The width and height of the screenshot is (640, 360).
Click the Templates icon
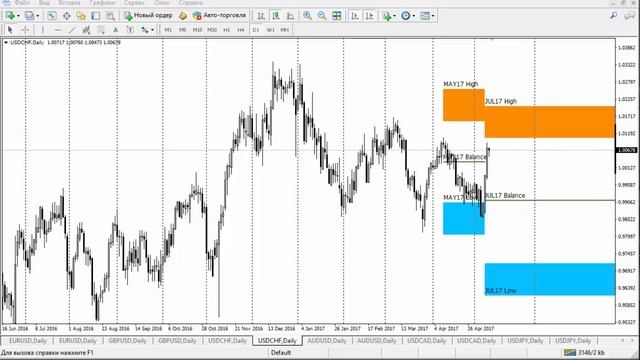click(x=425, y=16)
